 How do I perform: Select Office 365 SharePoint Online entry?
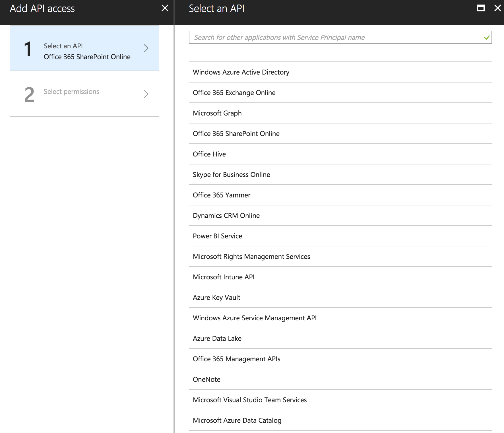pos(236,134)
